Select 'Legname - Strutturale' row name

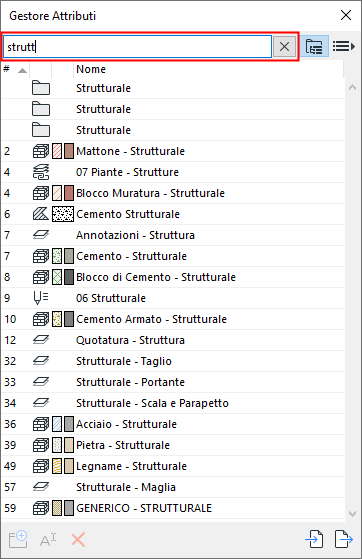click(x=131, y=466)
